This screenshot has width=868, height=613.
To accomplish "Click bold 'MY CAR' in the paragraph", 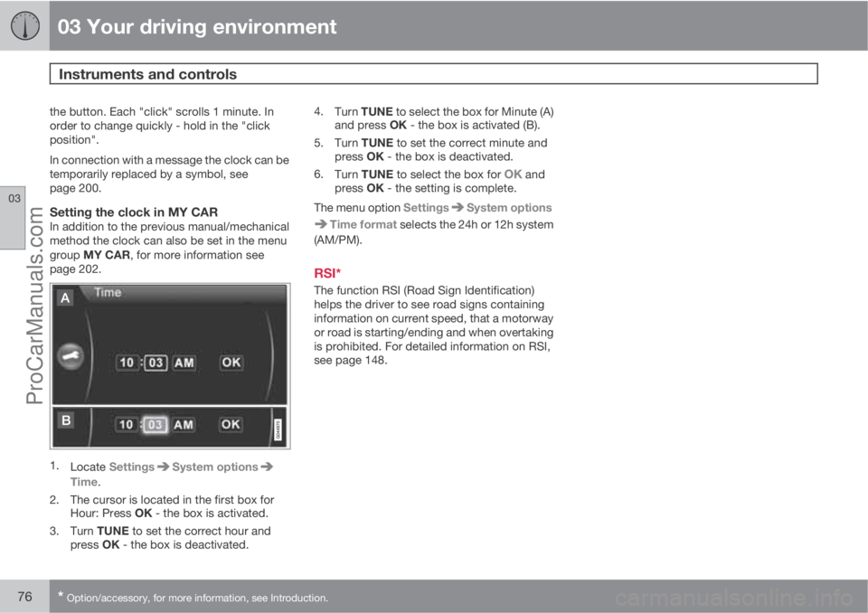I will point(107,255).
